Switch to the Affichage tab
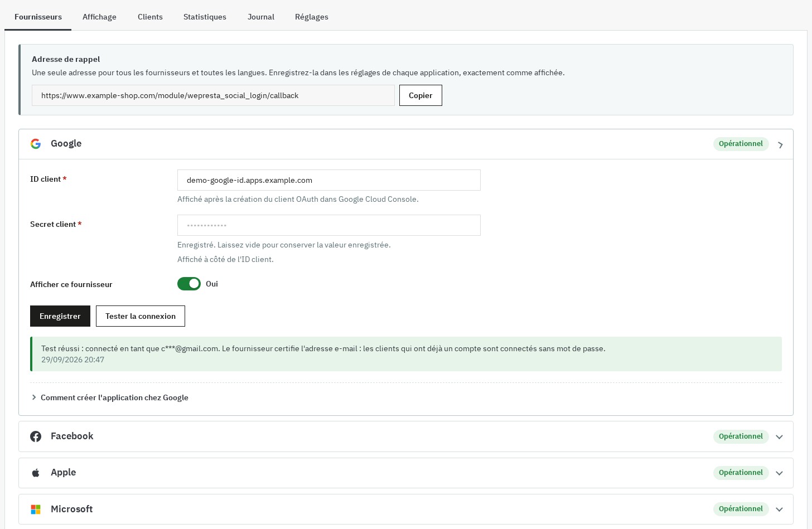This screenshot has height=529, width=812. click(x=99, y=17)
